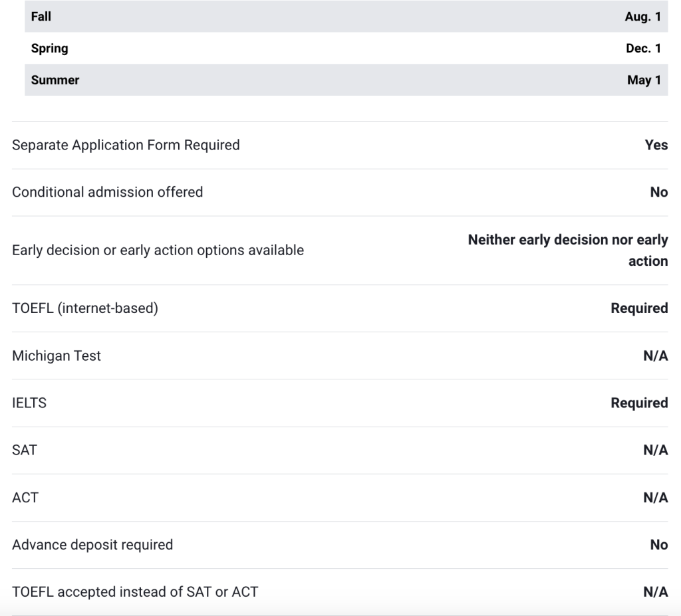Select the Dec. 1 deadline value
This screenshot has height=616, width=681.
pyautogui.click(x=643, y=49)
